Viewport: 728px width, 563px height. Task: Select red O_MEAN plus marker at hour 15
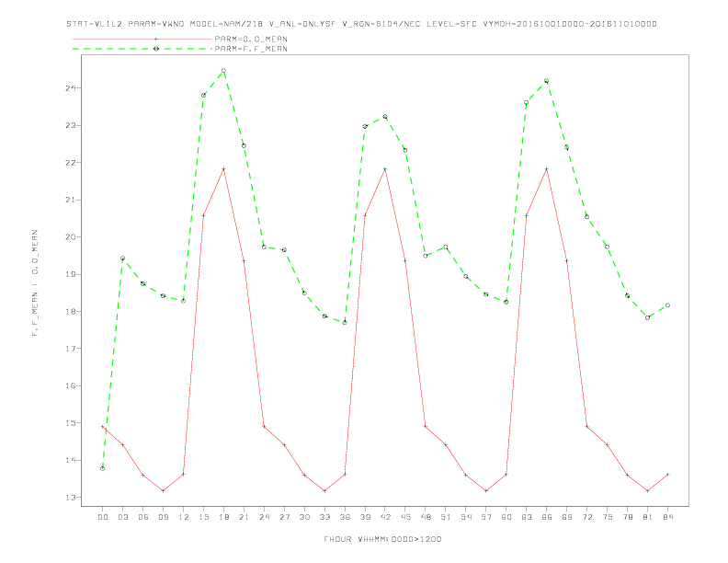click(x=203, y=215)
